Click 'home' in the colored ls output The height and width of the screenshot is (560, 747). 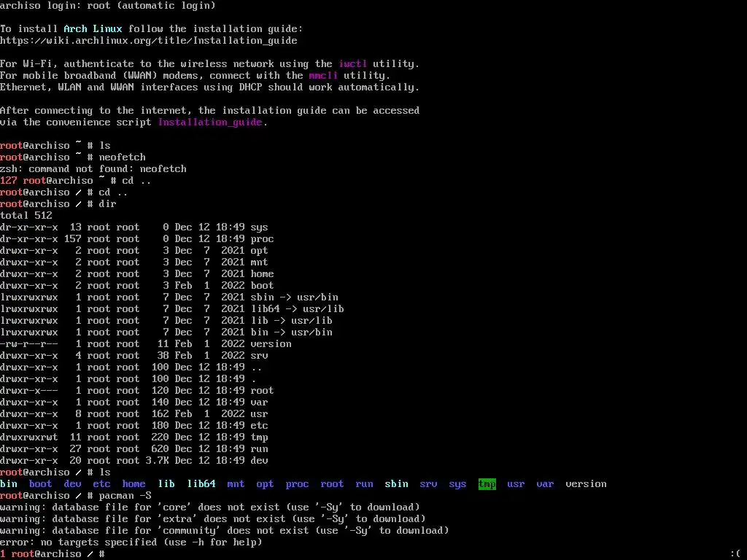coord(134,484)
